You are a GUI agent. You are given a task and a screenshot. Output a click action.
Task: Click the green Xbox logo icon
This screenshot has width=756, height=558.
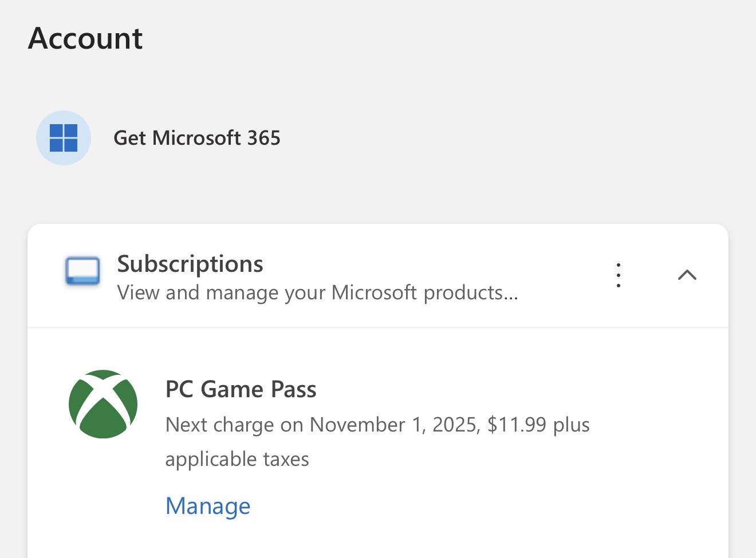coord(103,404)
